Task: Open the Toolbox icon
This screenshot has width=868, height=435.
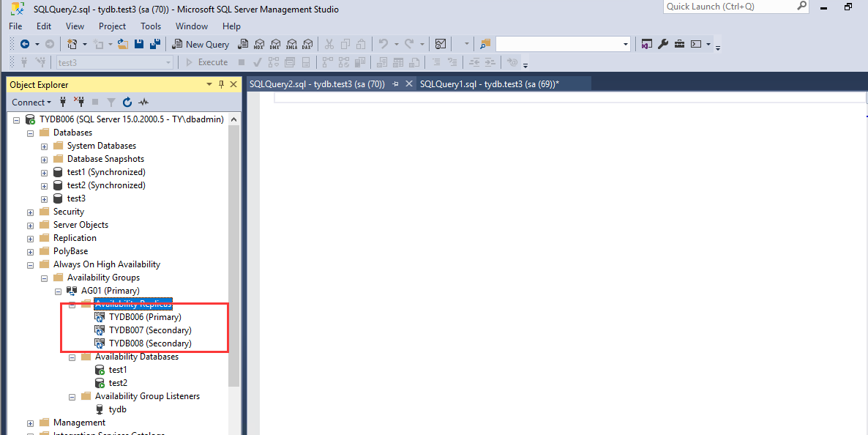Action: coord(679,44)
